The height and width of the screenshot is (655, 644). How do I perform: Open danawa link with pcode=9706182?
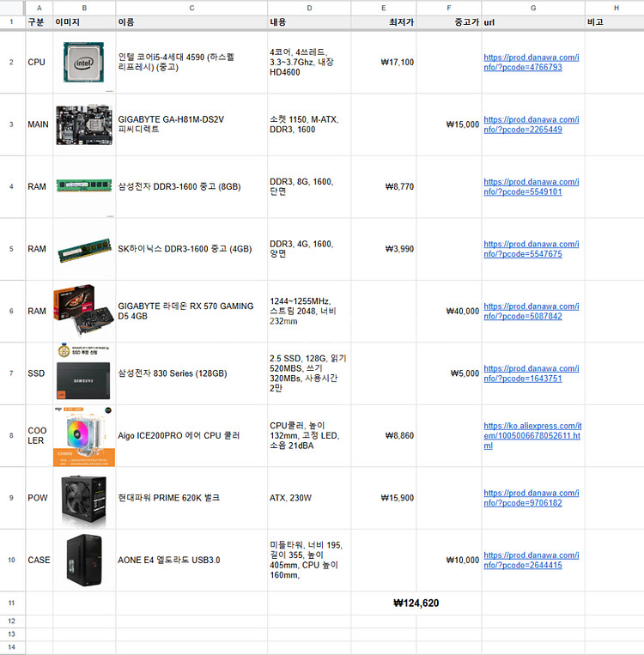click(532, 498)
